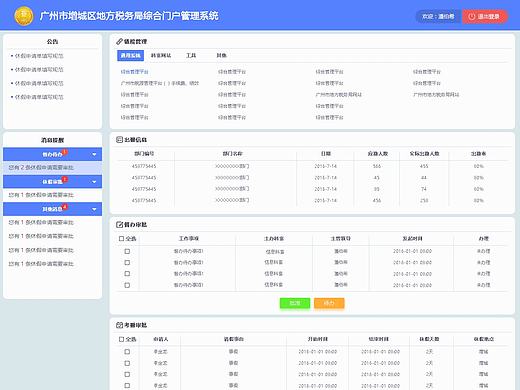Screen dimensions: 520x390
Task: Check the first row checkbox in 待办审批 table
Action: tap(127, 251)
